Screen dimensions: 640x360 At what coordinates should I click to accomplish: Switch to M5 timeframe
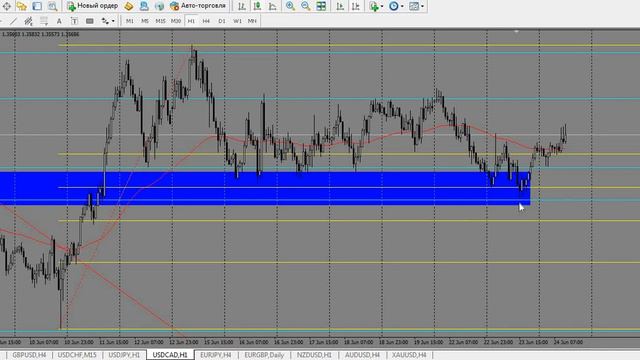tap(144, 21)
